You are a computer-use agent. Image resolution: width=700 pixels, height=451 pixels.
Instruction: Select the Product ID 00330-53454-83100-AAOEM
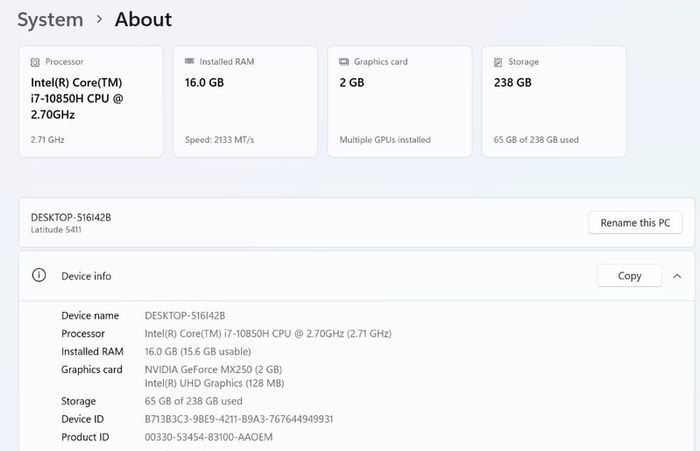(x=208, y=437)
